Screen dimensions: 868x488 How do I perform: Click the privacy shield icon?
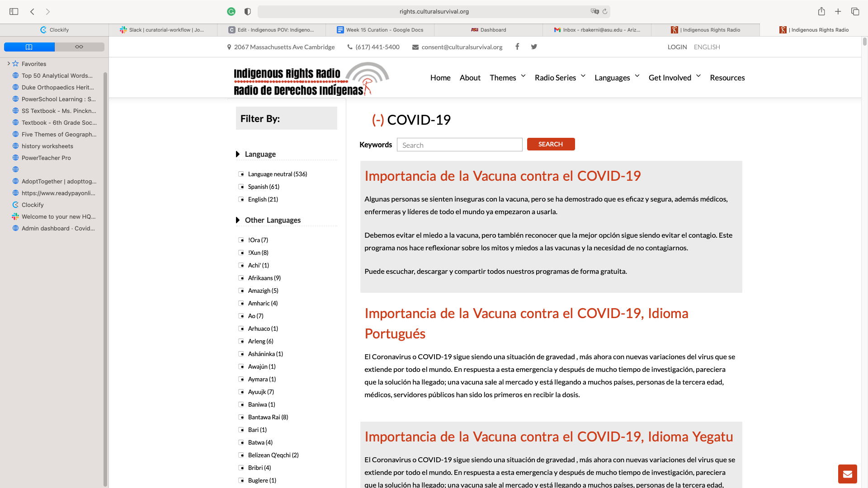click(247, 11)
